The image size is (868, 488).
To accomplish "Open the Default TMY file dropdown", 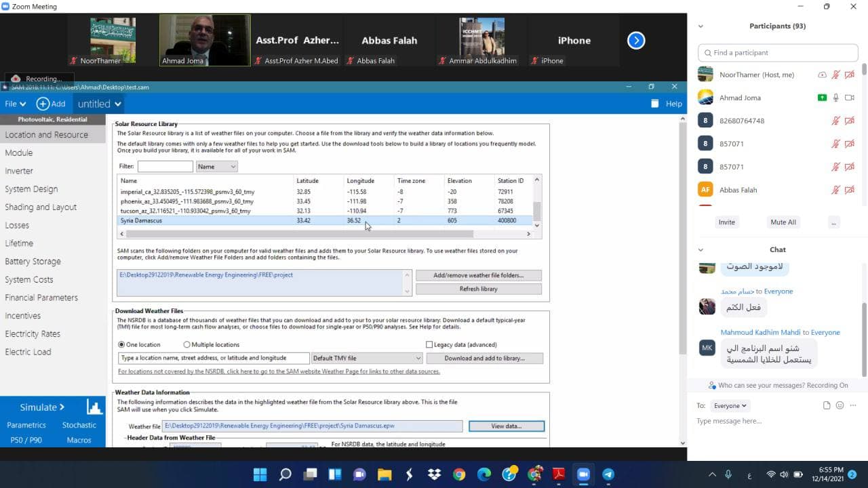I will point(367,358).
